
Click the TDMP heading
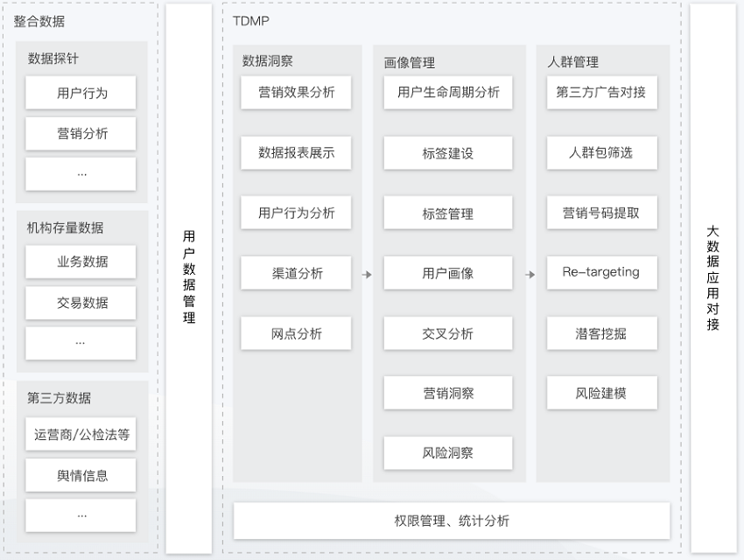pyautogui.click(x=251, y=21)
